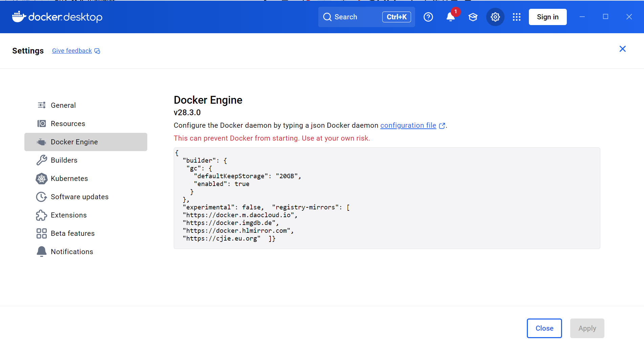The width and height of the screenshot is (644, 350).
Task: Open the help question mark icon
Action: (x=428, y=17)
